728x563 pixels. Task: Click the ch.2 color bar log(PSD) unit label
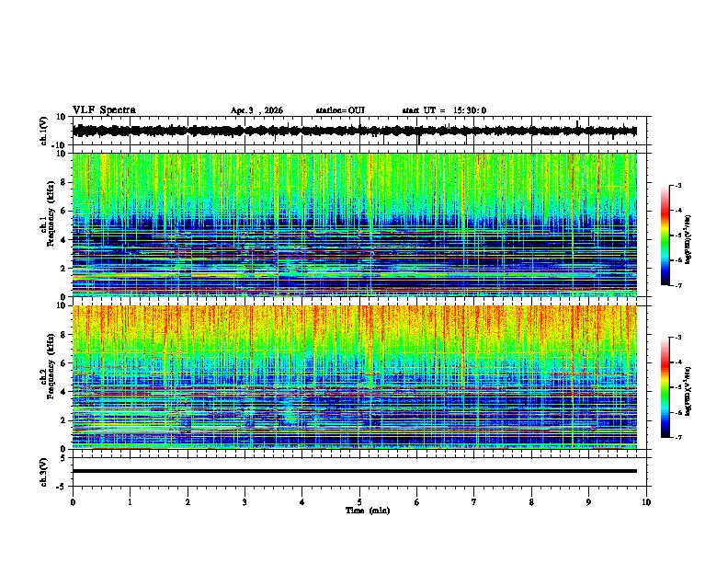(688, 391)
